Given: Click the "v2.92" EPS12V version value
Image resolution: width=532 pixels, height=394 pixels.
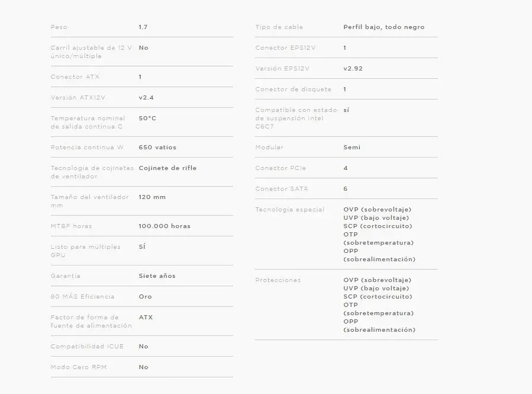Looking at the screenshot, I should (353, 69).
